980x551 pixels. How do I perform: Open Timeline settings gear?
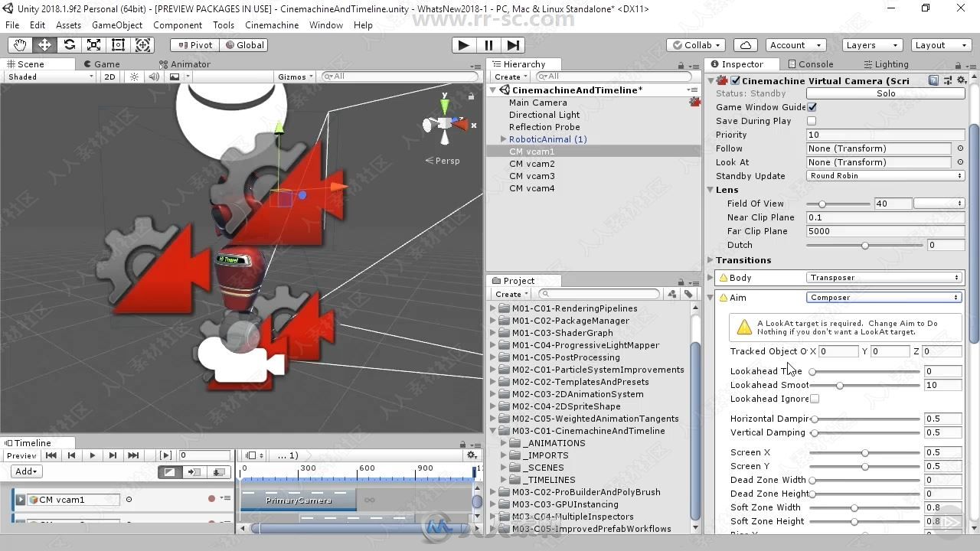coord(472,455)
